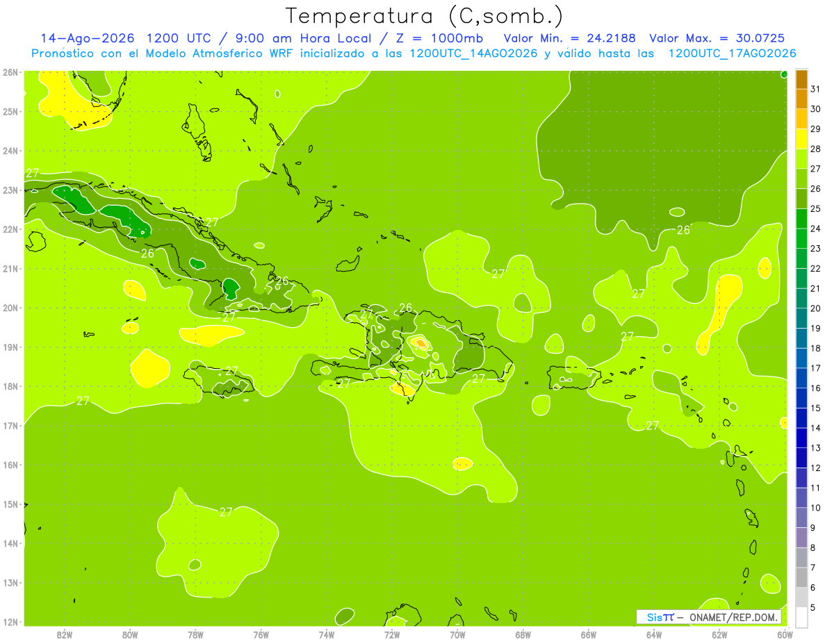Select the purple swatch between 9 and 10

pos(801,518)
